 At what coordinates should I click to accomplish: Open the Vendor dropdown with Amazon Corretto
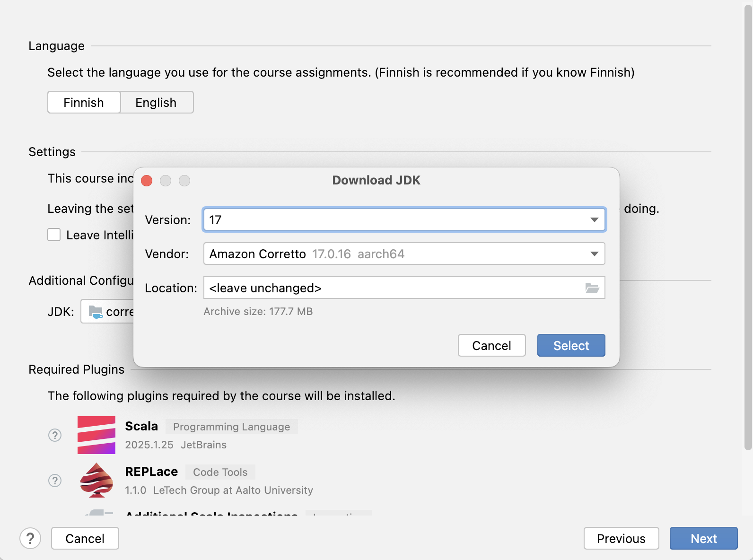pos(594,254)
